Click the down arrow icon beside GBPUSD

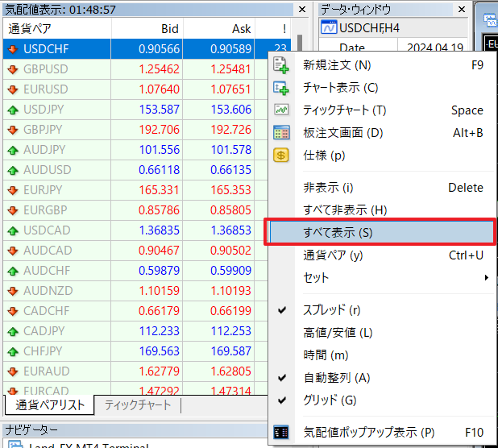tap(13, 69)
